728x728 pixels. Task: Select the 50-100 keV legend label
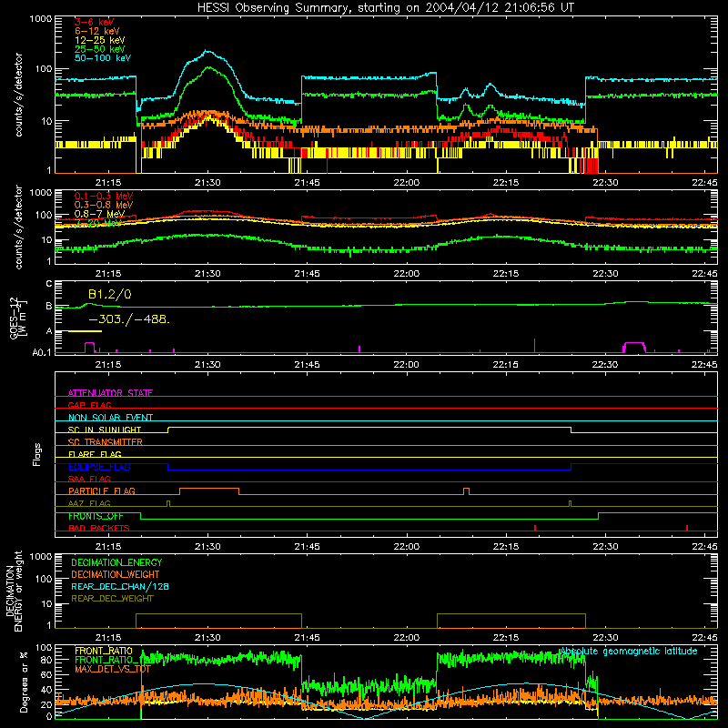[x=103, y=57]
